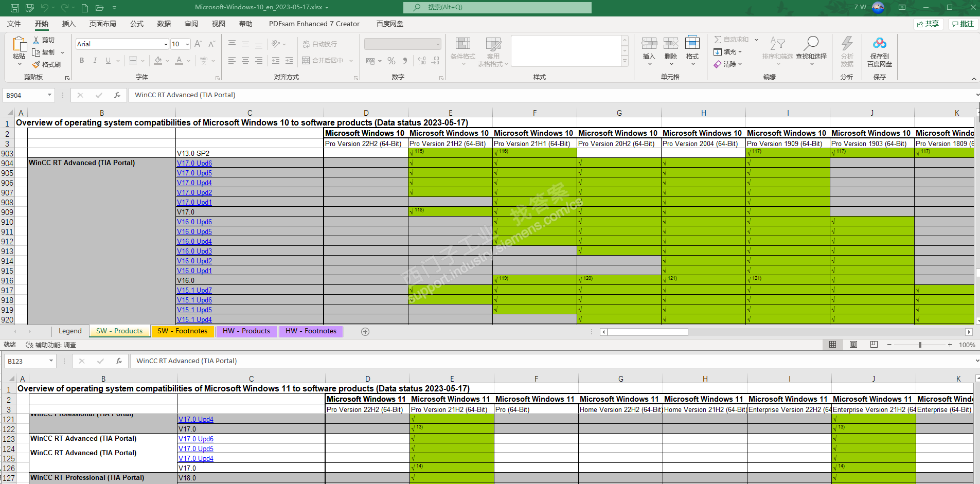
Task: Open the 条件格式 (Conditional Formatting) icon
Action: [462, 44]
